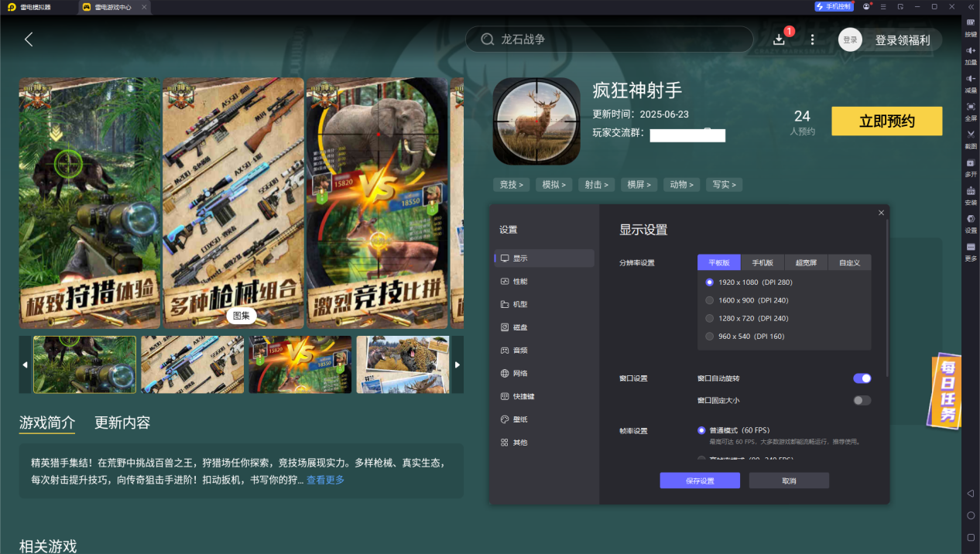Open 壁纸 settings category
Image resolution: width=980 pixels, height=554 pixels.
click(x=545, y=419)
